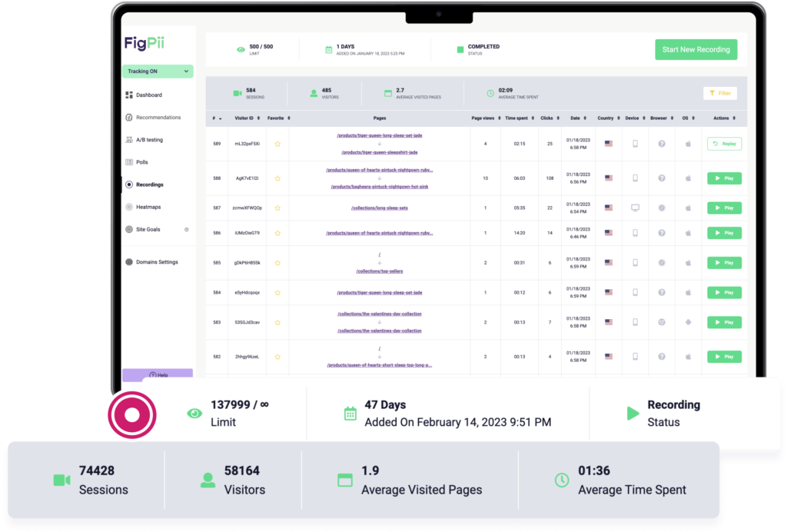Open /products/queen-of-hearts-short-sleep-top link in row 582
787x532 pixels.
[x=380, y=365]
